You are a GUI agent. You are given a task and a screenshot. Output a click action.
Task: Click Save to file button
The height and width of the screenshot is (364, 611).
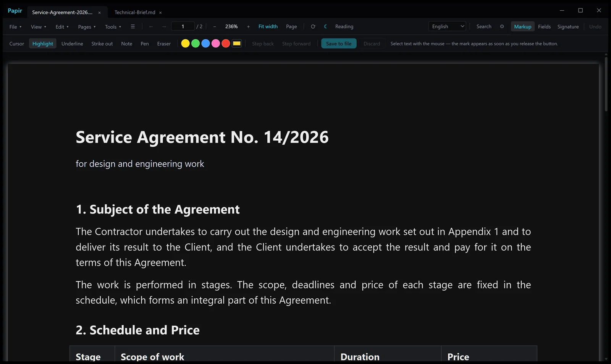pos(339,44)
